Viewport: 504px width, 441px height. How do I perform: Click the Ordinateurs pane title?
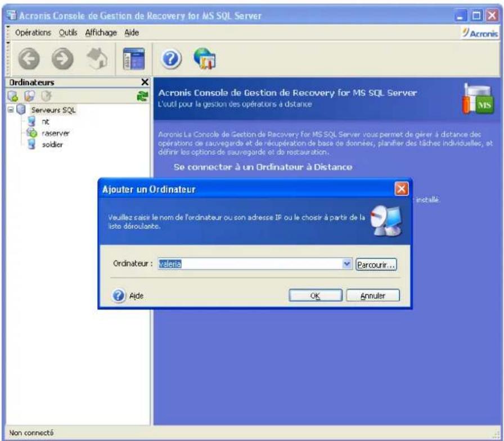coord(31,83)
